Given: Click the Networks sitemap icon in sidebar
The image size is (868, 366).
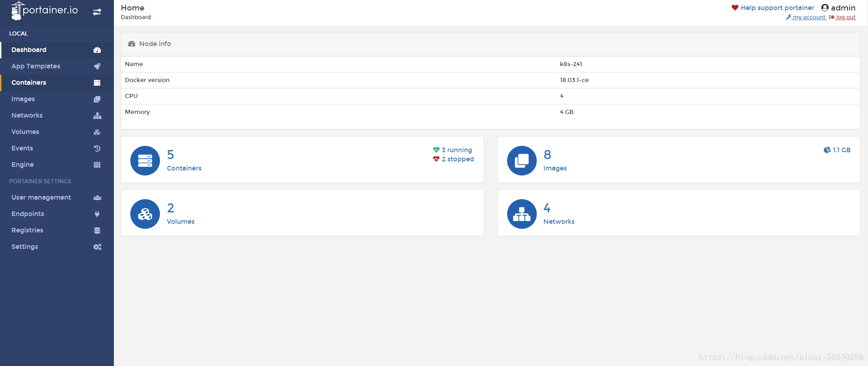Looking at the screenshot, I should 97,116.
